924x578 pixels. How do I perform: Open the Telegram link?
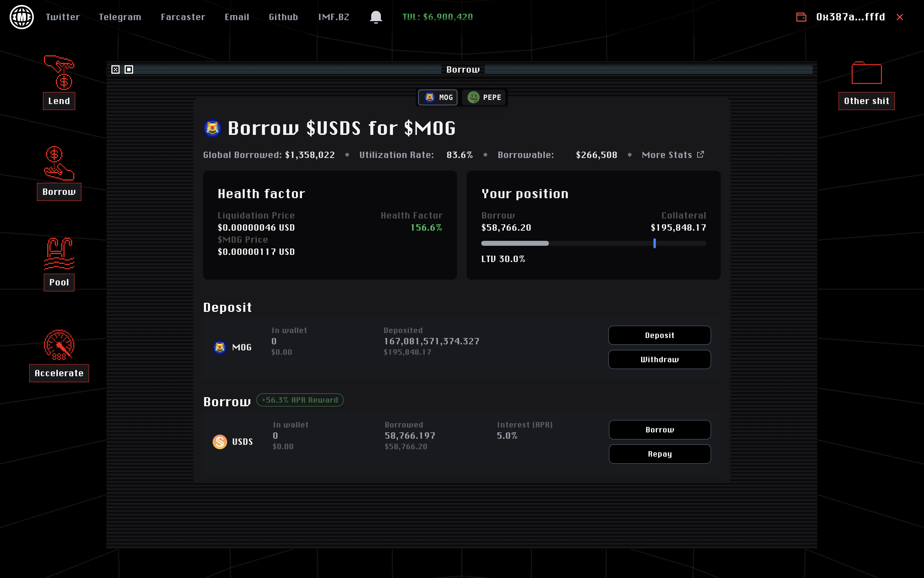tap(120, 17)
